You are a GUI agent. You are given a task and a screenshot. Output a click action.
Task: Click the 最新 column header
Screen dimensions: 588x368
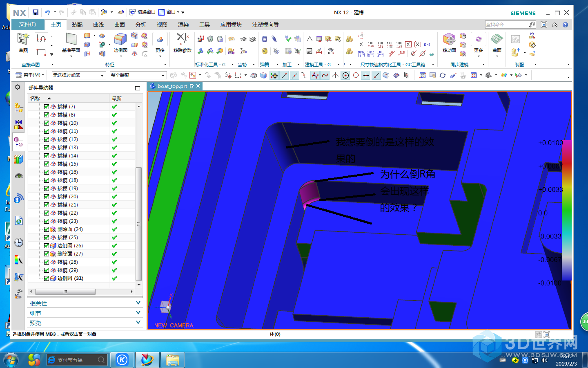coord(126,98)
